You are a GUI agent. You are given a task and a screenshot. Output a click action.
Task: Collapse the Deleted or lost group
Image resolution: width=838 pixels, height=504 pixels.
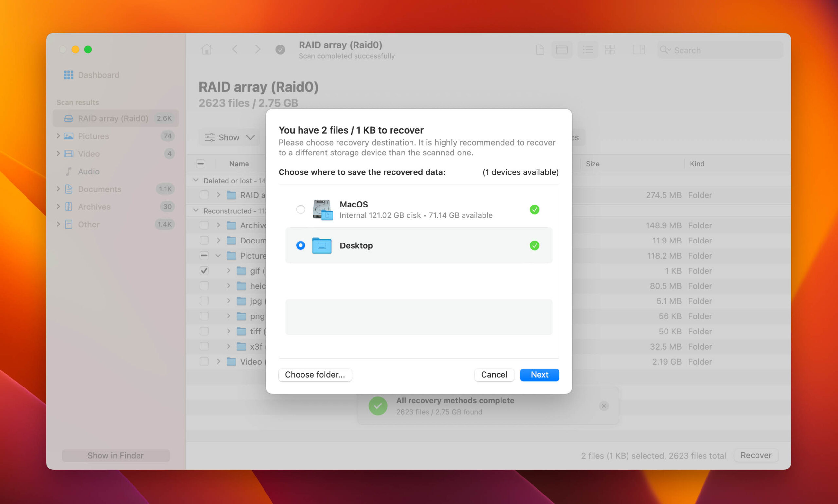pyautogui.click(x=196, y=180)
